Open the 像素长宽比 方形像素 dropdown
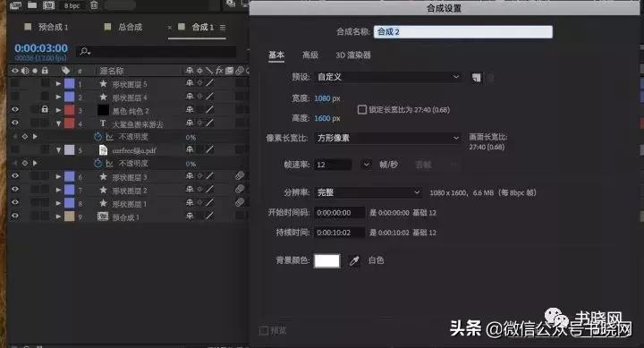Image resolution: width=644 pixels, height=348 pixels. [x=387, y=138]
